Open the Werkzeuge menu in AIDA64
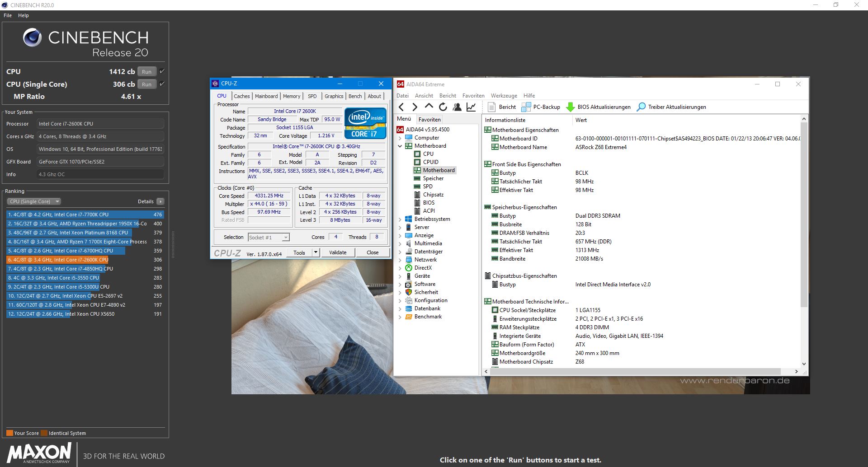The image size is (868, 467). pos(504,95)
